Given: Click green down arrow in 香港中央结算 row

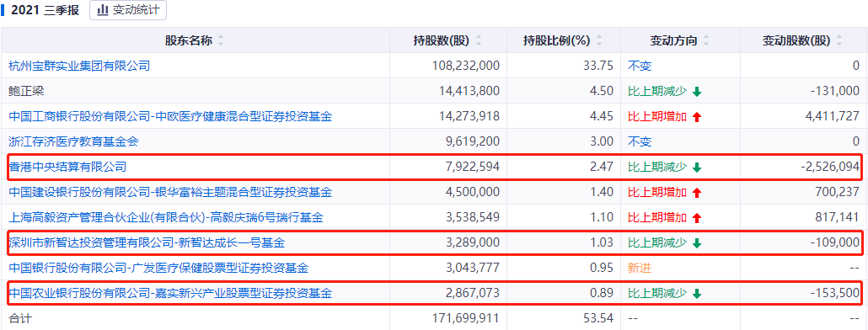Looking at the screenshot, I should pos(697,167).
